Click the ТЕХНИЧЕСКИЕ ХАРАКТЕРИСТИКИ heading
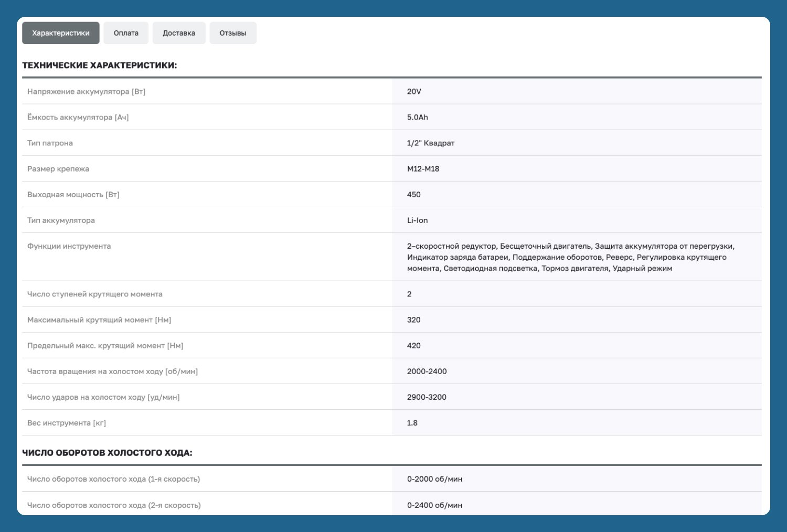Image resolution: width=787 pixels, height=532 pixels. 100,66
